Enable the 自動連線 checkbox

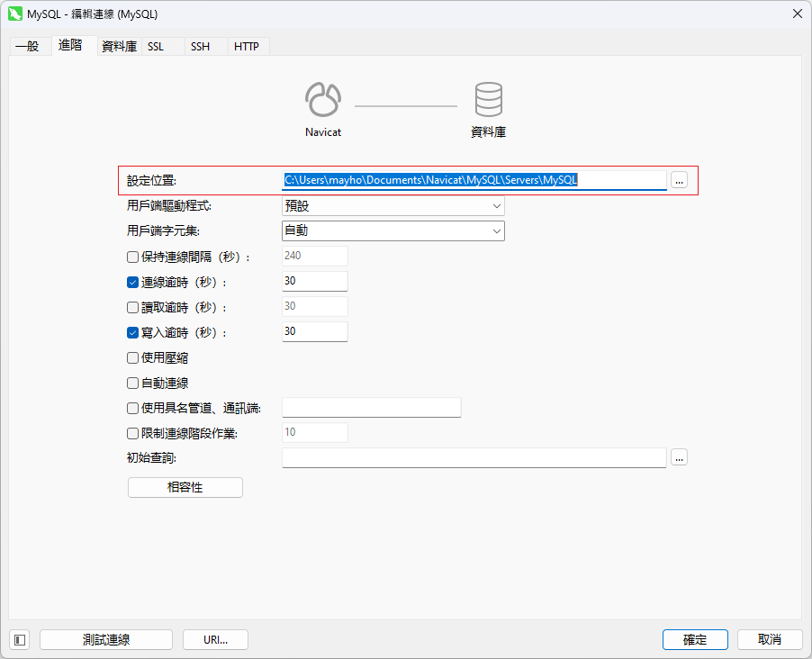(132, 383)
